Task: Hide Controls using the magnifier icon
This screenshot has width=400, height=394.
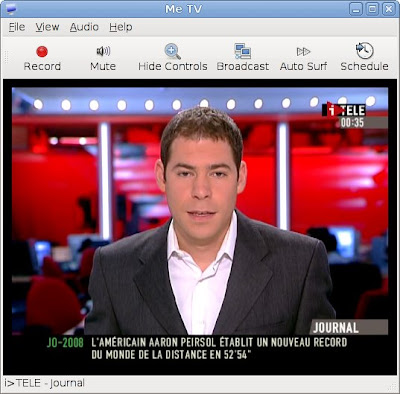Action: [173, 51]
